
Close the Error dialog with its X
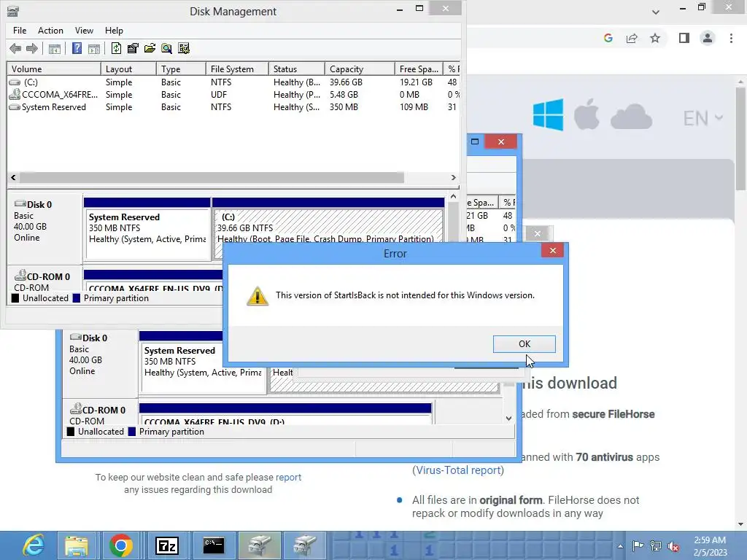tap(553, 251)
